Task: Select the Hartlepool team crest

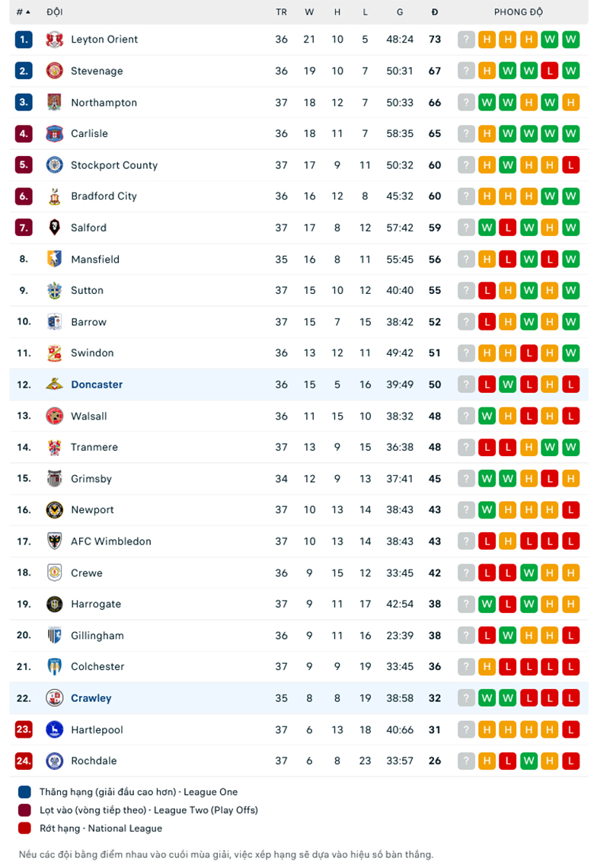Action: pyautogui.click(x=54, y=729)
